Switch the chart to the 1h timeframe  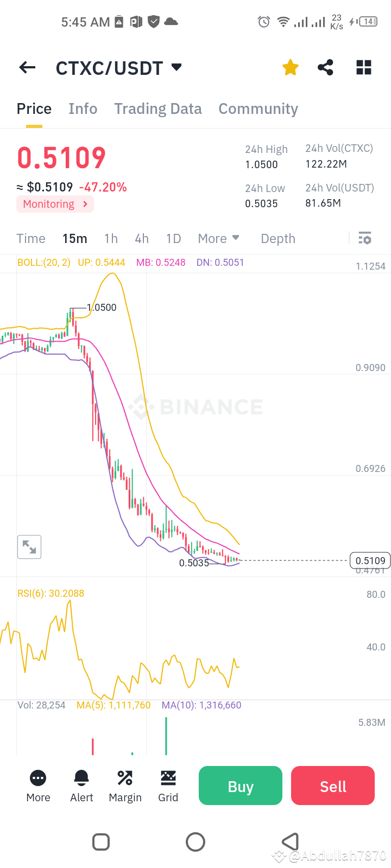pos(111,238)
